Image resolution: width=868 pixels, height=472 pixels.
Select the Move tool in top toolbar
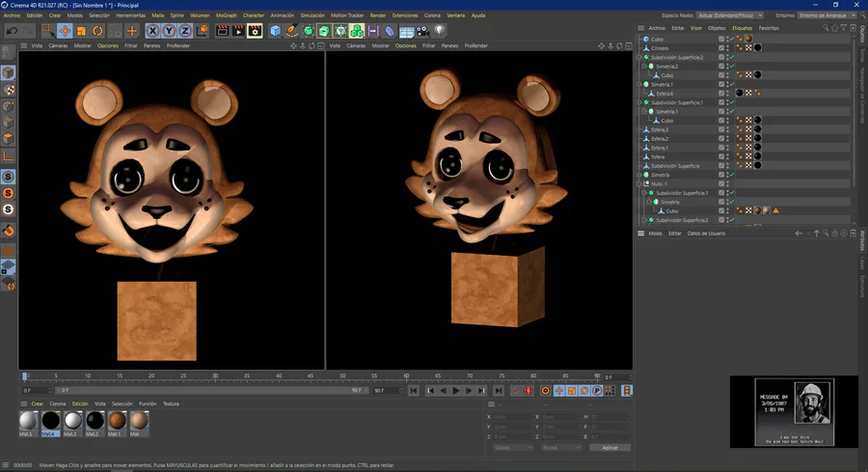point(65,31)
